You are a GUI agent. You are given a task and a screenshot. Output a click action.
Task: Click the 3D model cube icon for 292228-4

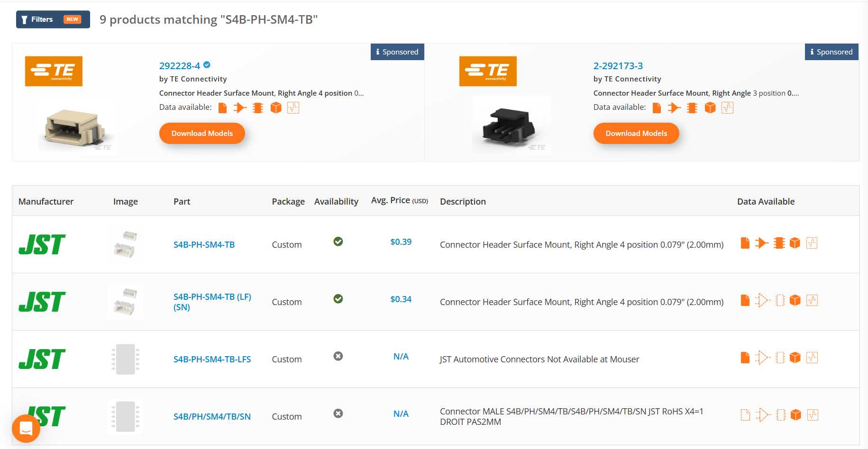(x=276, y=108)
